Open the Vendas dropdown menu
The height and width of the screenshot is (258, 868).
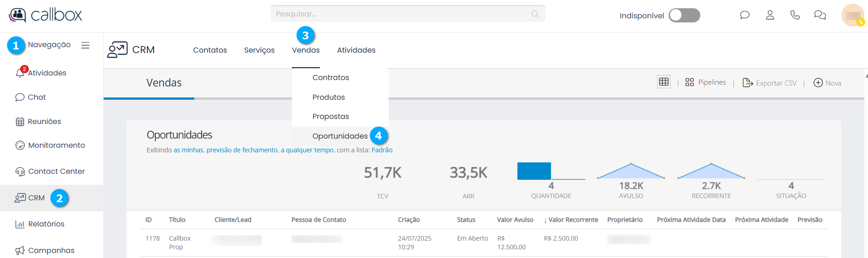coord(306,50)
